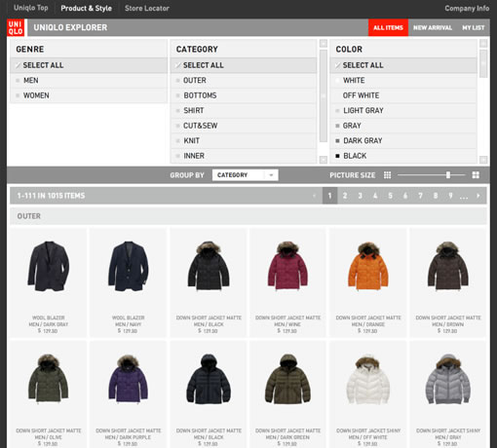
Task: Switch to All Items tab
Action: 388,27
